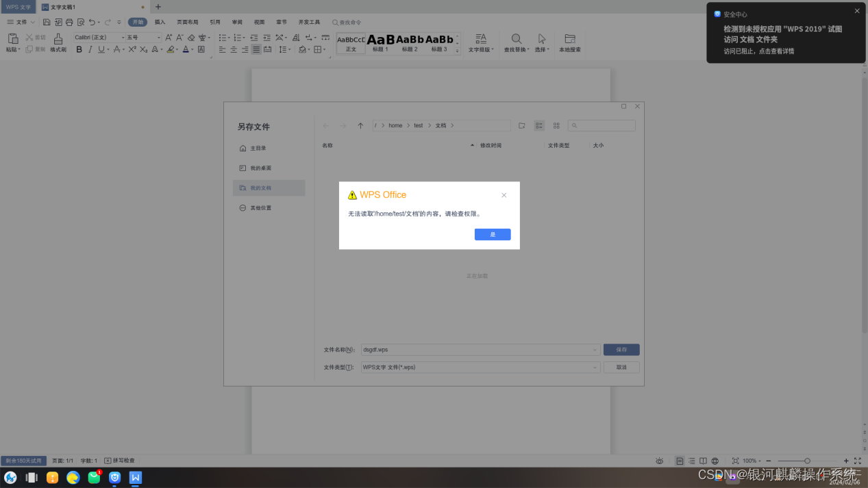Click the forward arrow in Save As dialog
This screenshot has height=488, width=868.
pyautogui.click(x=343, y=126)
